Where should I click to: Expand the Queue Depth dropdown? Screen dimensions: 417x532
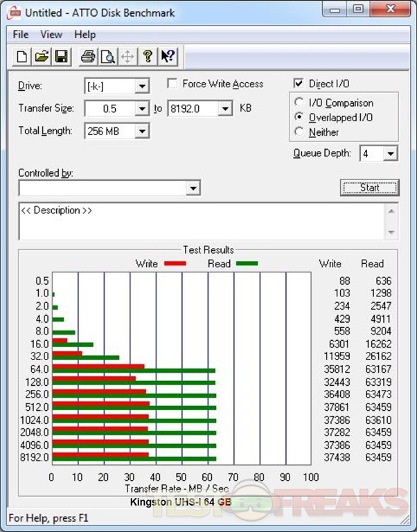[x=391, y=154]
